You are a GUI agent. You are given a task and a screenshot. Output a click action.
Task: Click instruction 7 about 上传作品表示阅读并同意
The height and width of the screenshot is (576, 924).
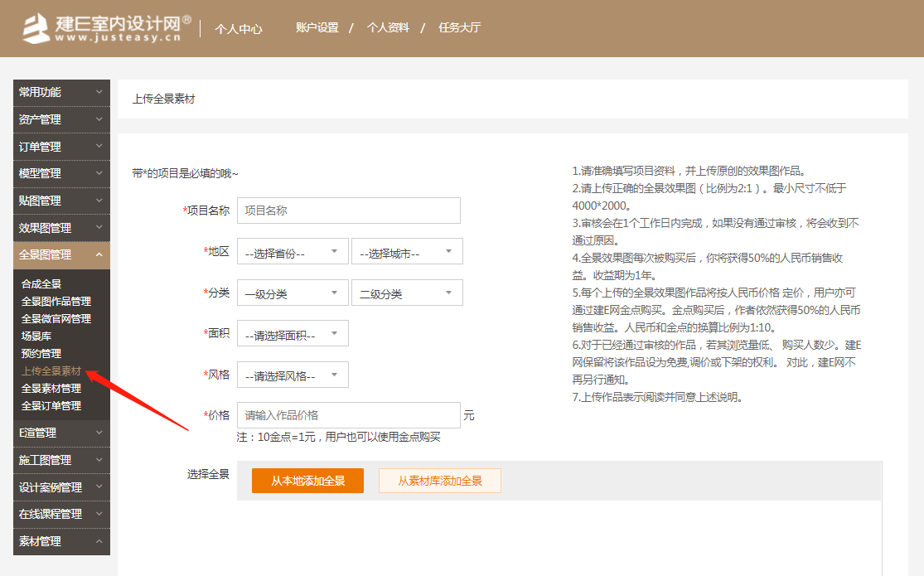click(657, 397)
